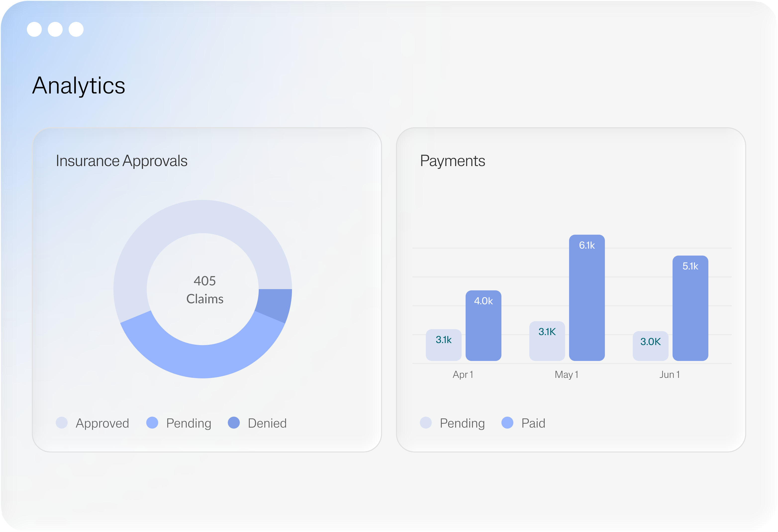
Task: Click the Insurance Approvals card title
Action: (x=122, y=161)
